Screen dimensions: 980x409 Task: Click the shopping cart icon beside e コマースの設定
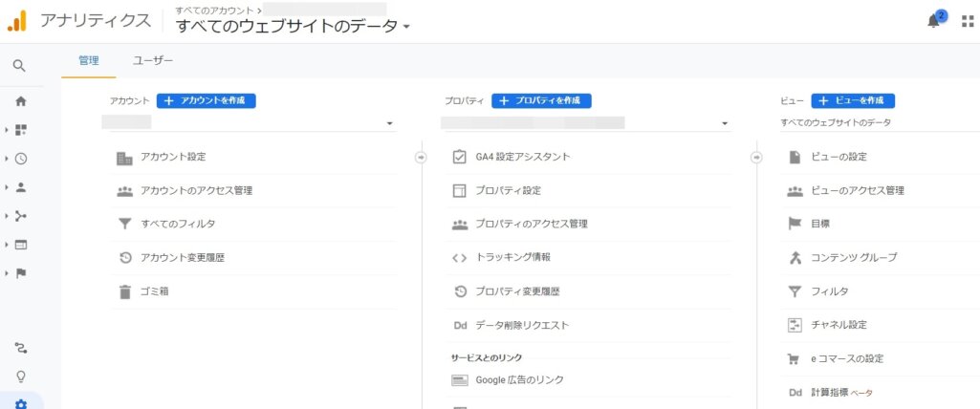tap(794, 359)
